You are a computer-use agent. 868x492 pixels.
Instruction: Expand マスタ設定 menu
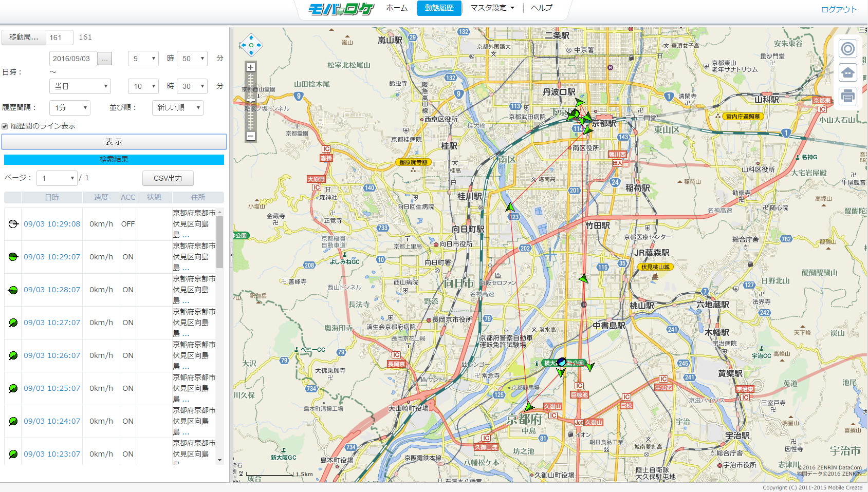point(492,8)
